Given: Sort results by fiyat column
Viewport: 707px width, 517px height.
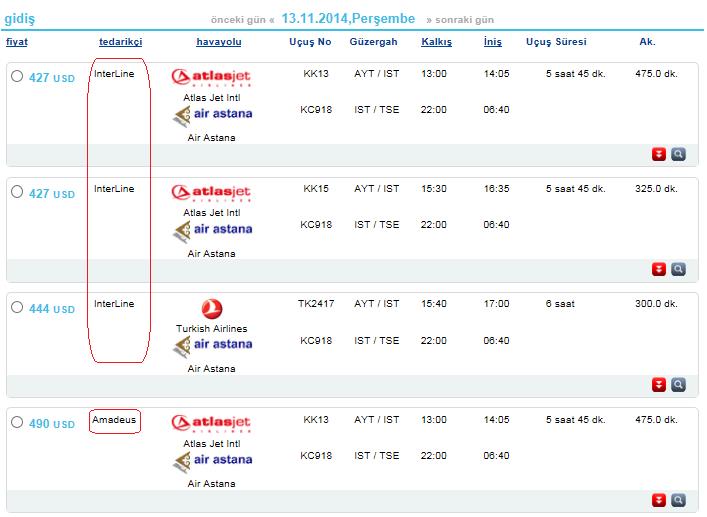Looking at the screenshot, I should click(x=17, y=41).
